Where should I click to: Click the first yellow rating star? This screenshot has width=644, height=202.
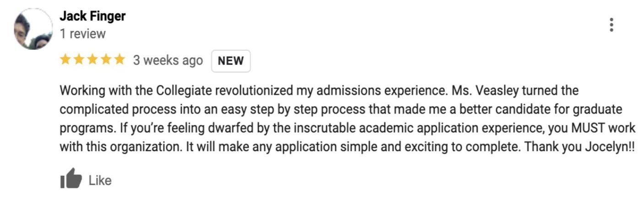65,60
